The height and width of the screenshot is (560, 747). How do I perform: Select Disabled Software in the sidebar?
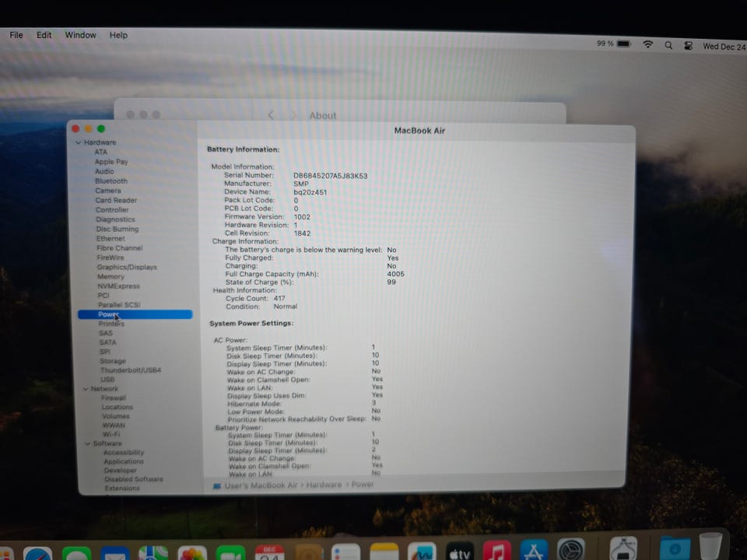click(134, 479)
